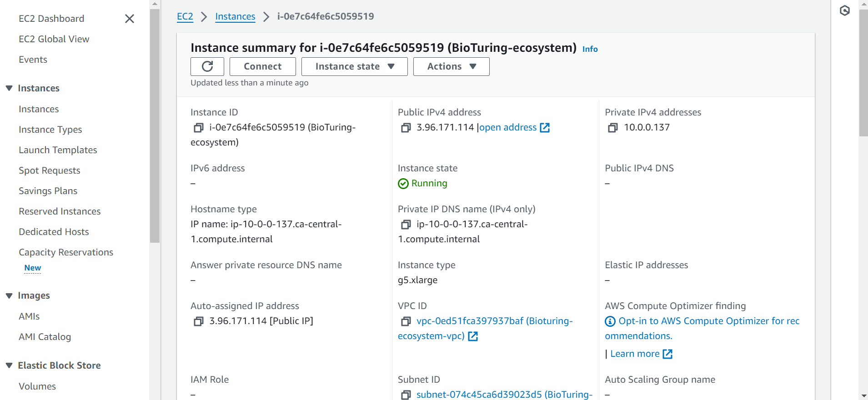
Task: Copy the Subnet ID value
Action: tap(406, 395)
